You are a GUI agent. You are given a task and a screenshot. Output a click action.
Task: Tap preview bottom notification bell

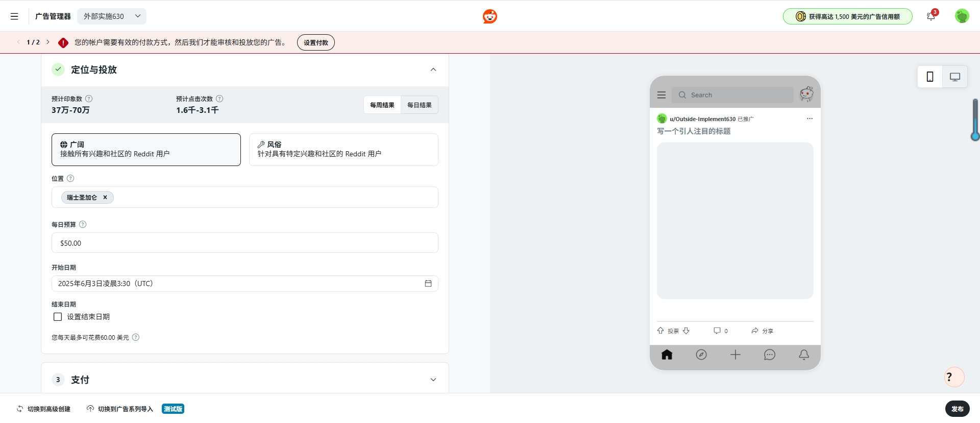pos(804,355)
